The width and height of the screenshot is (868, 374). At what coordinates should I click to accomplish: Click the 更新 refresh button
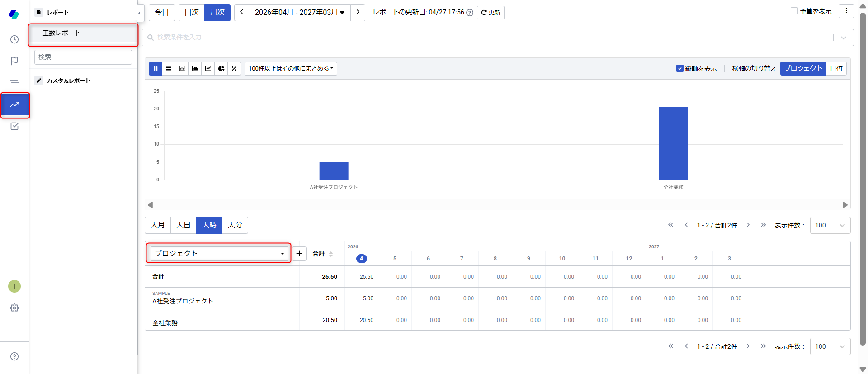coord(491,13)
